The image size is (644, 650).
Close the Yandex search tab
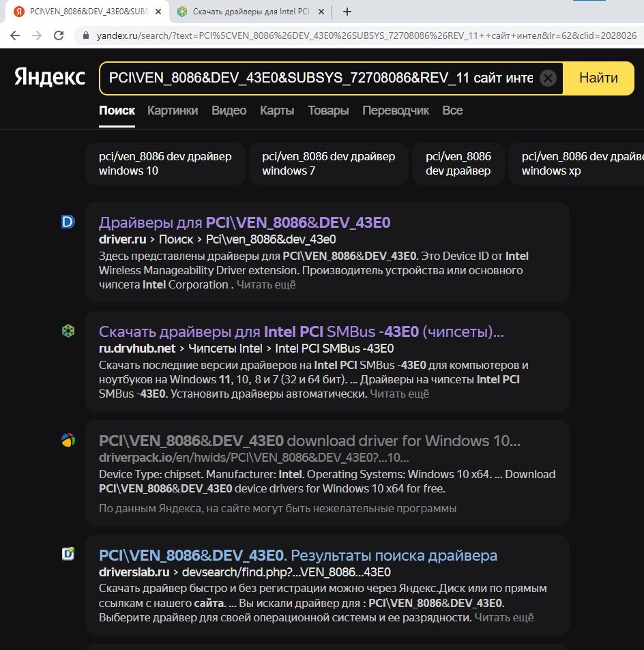coord(158,12)
